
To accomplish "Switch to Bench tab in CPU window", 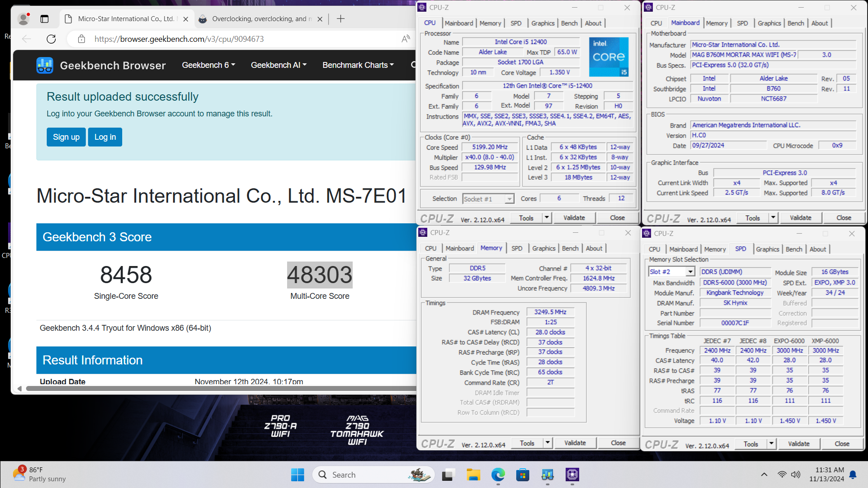I will tap(569, 23).
